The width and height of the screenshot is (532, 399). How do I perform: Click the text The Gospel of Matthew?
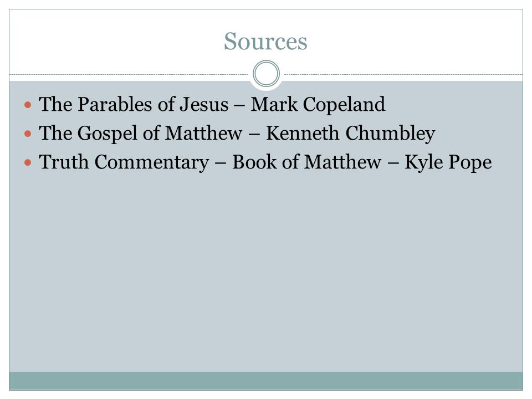tap(140, 133)
